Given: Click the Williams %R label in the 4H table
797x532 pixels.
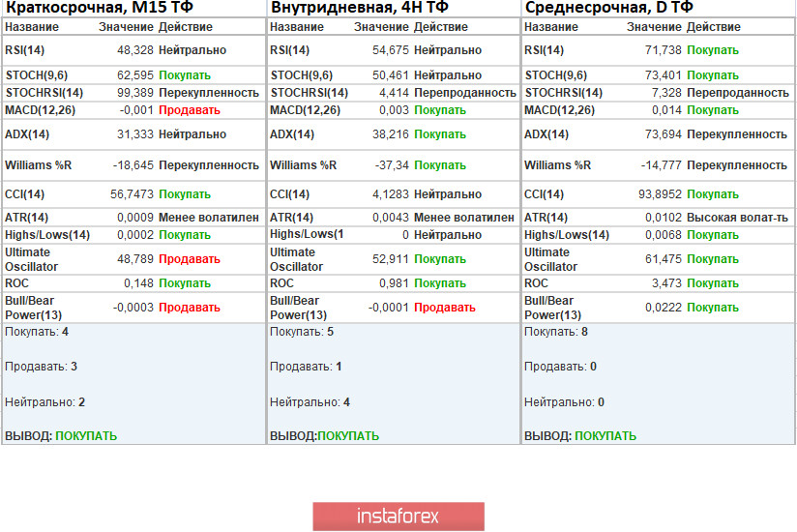Looking at the screenshot, I should [303, 165].
